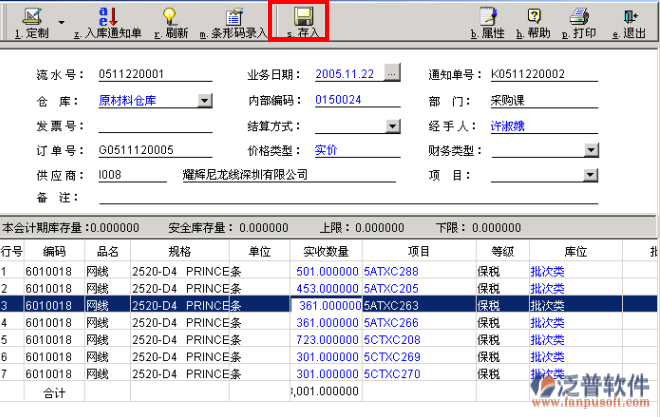
Task: Click the 流水号 field 0511220001
Action: point(155,74)
